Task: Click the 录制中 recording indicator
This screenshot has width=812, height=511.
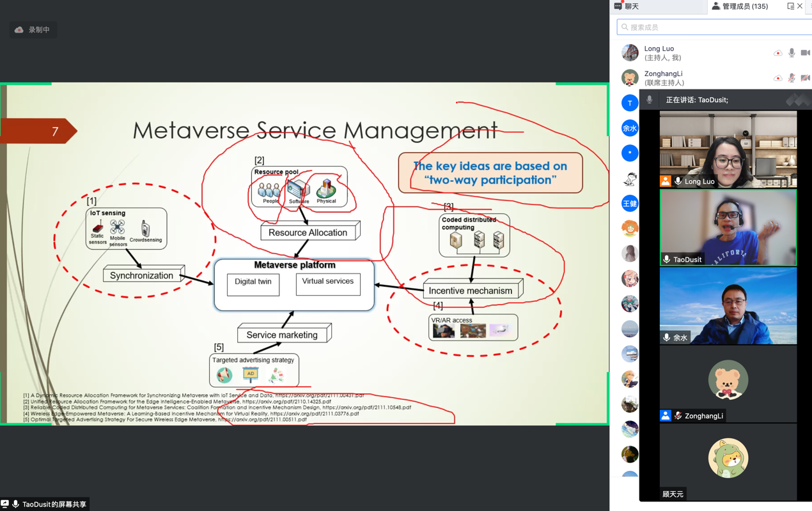Action: coord(33,30)
